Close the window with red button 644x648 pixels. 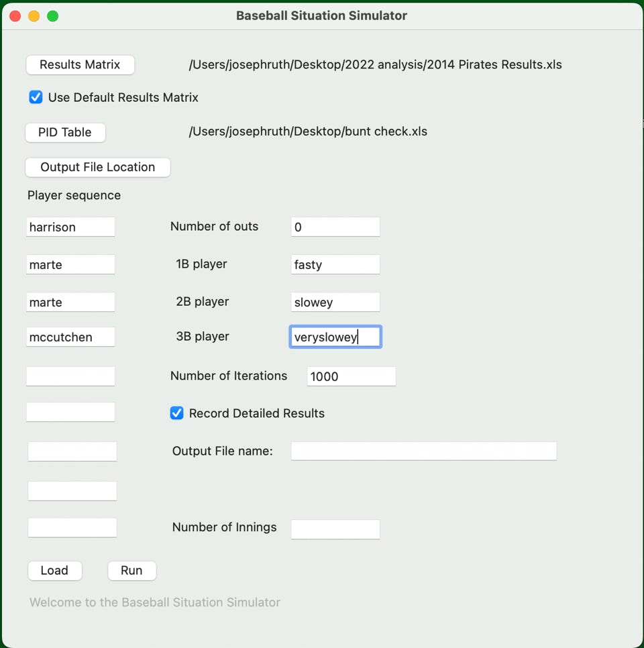[15, 16]
